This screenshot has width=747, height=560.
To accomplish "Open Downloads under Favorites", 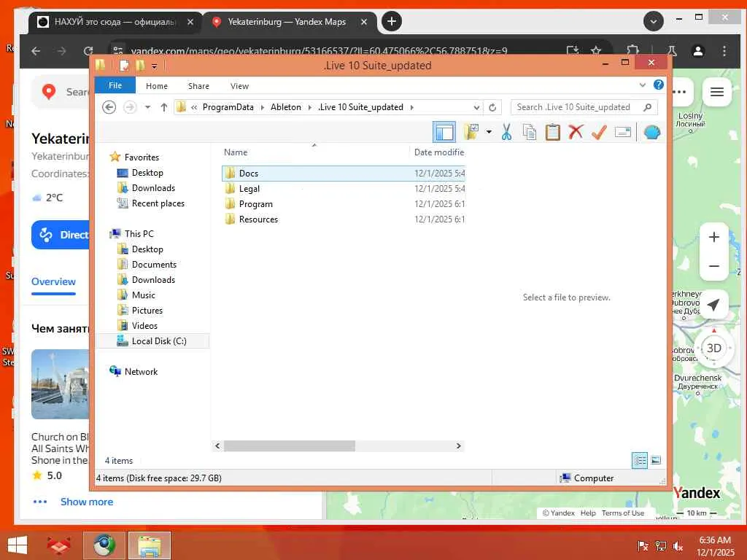I will (x=153, y=188).
